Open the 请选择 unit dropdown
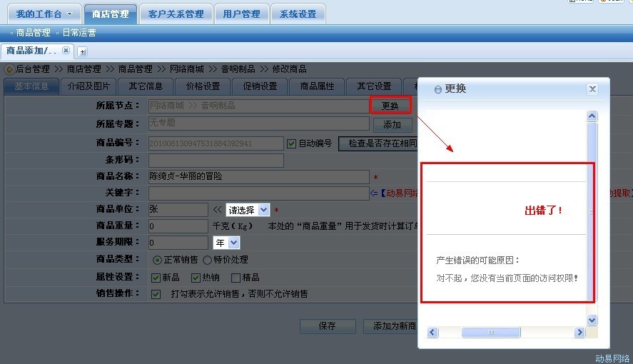 pos(263,210)
